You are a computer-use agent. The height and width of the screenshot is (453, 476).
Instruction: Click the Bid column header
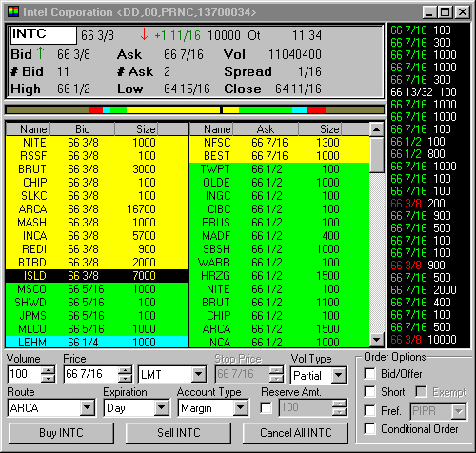pos(82,129)
